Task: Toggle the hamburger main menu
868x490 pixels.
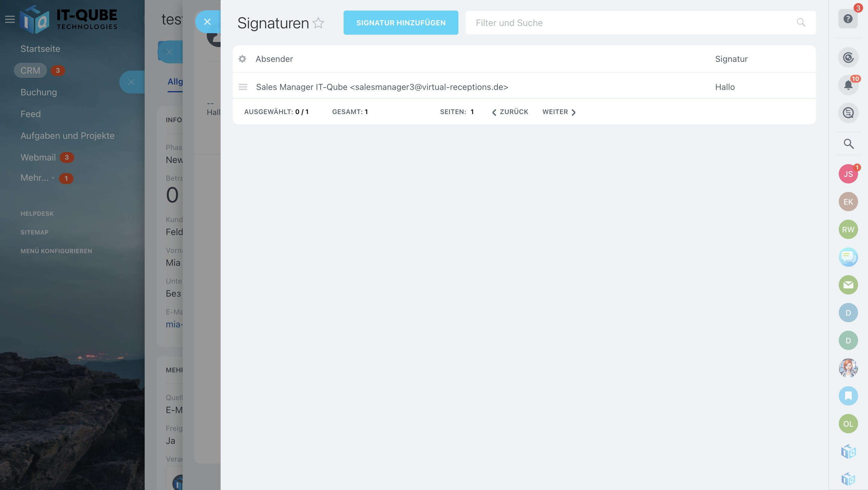Action: coord(10,19)
